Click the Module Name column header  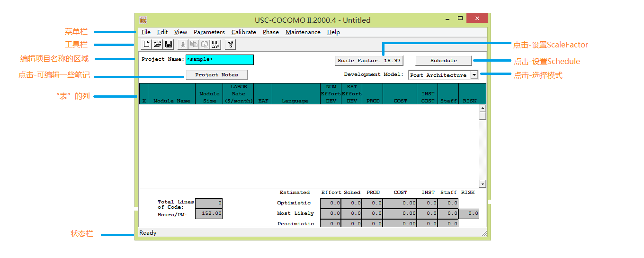(x=171, y=94)
